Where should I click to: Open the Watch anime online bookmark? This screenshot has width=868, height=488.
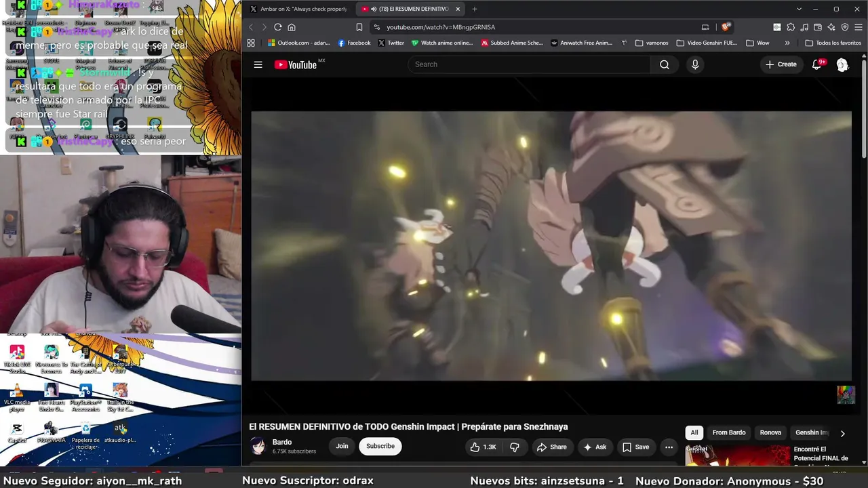pyautogui.click(x=441, y=43)
